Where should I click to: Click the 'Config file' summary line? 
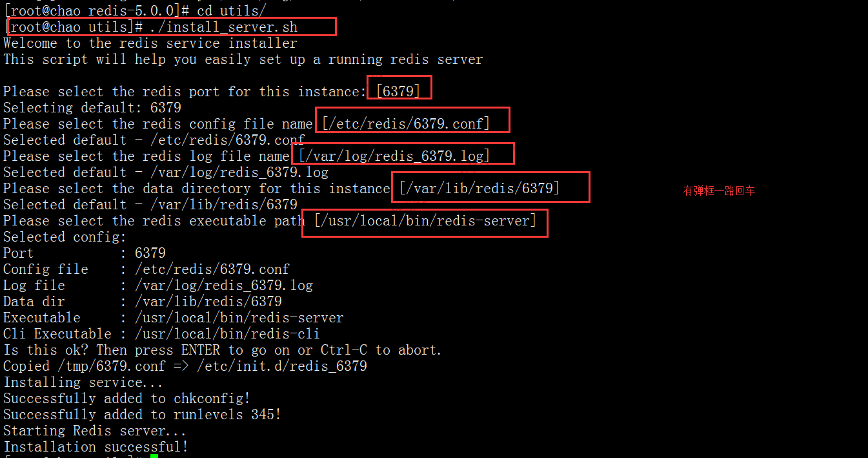146,269
